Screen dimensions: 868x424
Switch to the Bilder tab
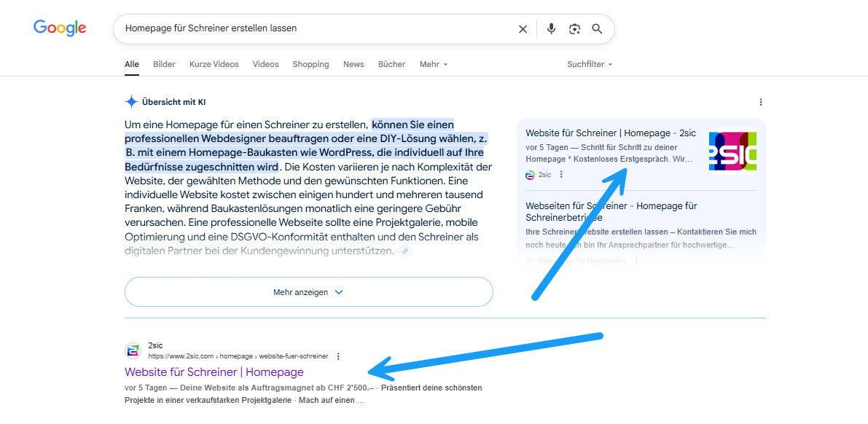pos(165,64)
